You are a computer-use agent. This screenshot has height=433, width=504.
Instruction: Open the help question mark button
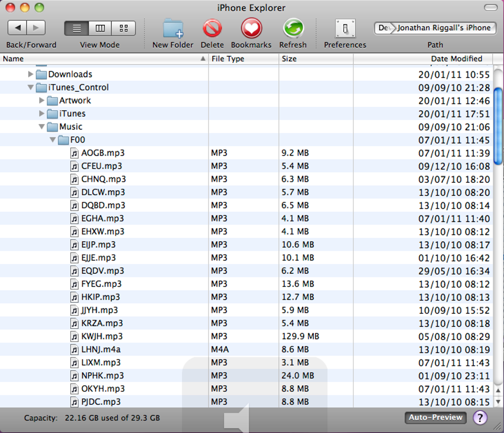coord(480,418)
